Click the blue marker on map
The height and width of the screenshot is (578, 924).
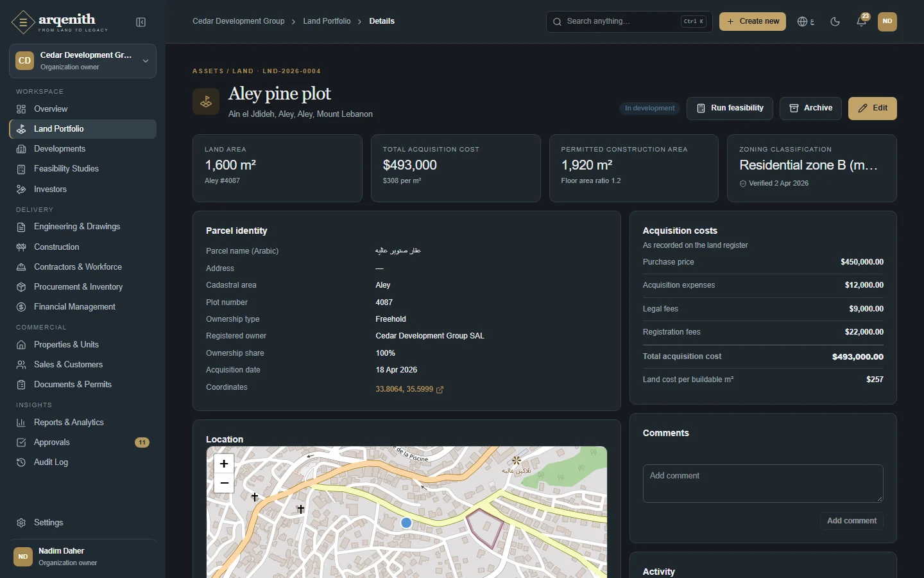pos(406,523)
